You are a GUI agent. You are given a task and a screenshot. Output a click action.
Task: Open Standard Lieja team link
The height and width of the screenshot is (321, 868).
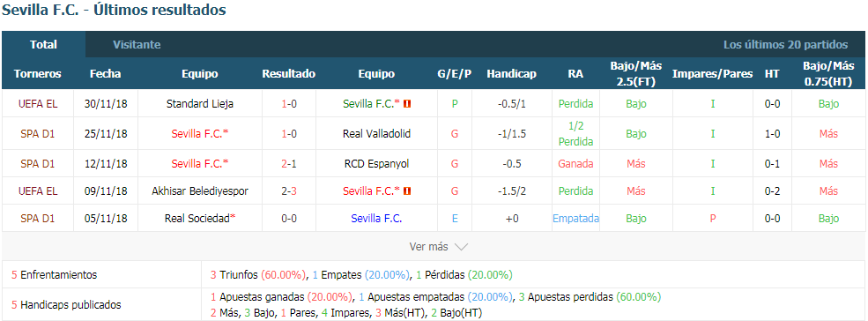coord(200,104)
